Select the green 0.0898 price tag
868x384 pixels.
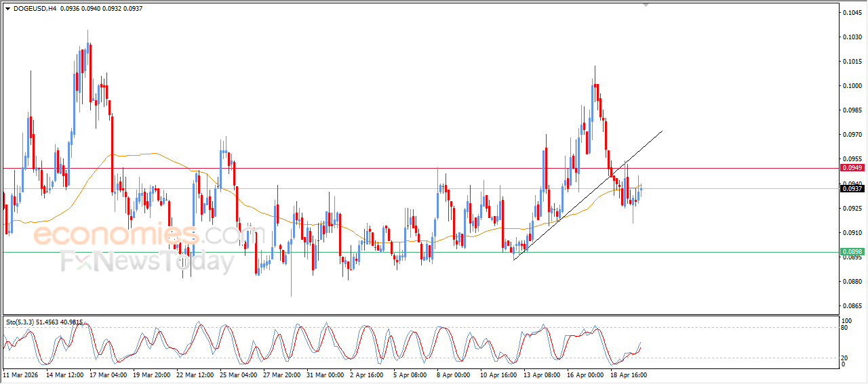pos(851,251)
